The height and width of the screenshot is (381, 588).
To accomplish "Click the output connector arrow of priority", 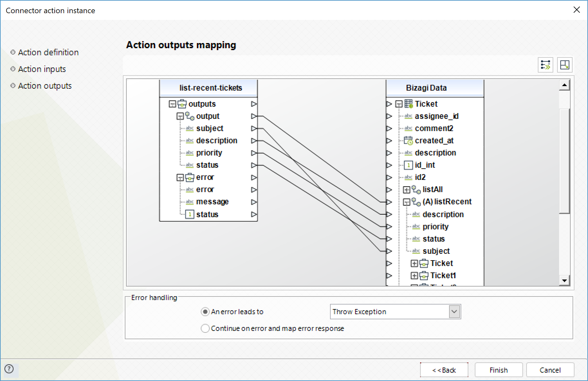I will [254, 153].
